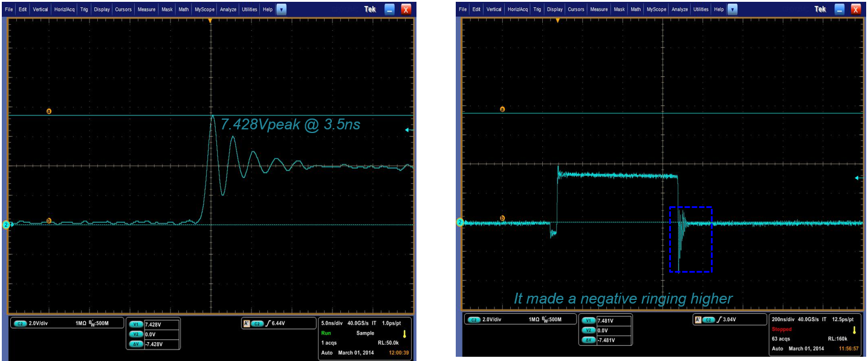Click the channel 2 ground marker on left graticule edge
Screen dimensions: 868x361
[5, 224]
